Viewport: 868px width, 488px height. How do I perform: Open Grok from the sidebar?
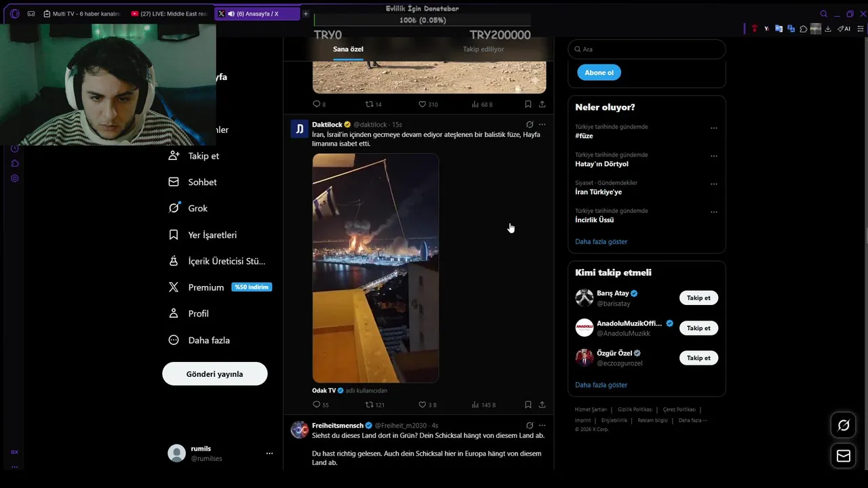(188, 208)
